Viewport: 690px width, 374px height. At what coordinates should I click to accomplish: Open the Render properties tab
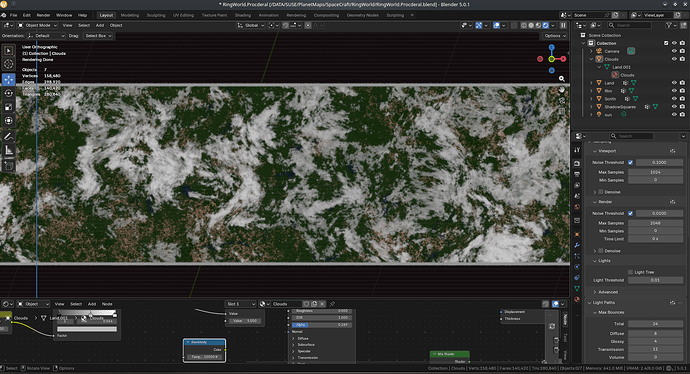point(577,163)
